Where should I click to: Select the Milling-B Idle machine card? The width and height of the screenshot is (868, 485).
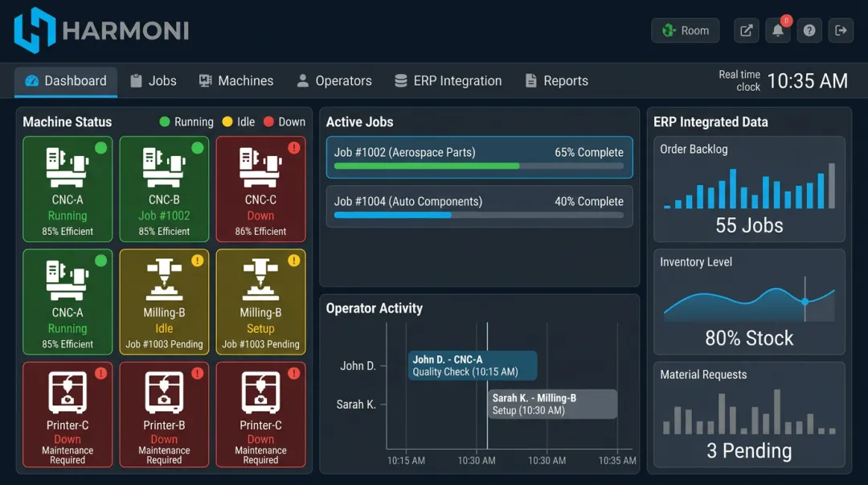(164, 302)
